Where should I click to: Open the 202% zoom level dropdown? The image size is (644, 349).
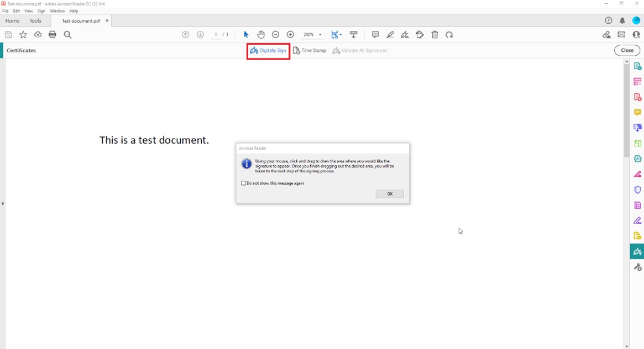(311, 34)
